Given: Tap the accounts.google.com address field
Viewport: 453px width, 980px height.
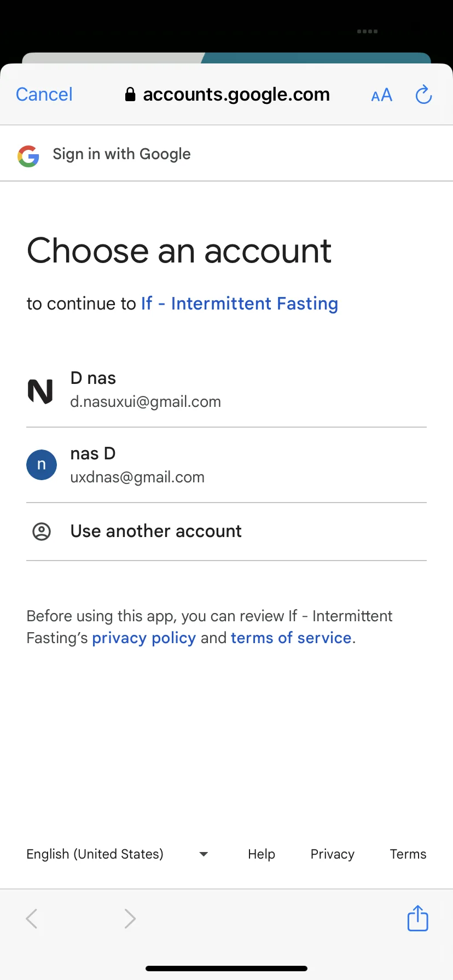Looking at the screenshot, I should click(x=227, y=95).
